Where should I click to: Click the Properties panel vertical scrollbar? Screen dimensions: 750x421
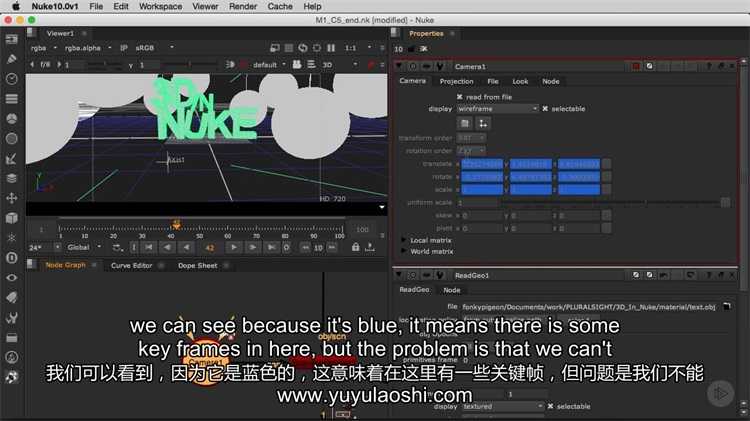pyautogui.click(x=744, y=175)
